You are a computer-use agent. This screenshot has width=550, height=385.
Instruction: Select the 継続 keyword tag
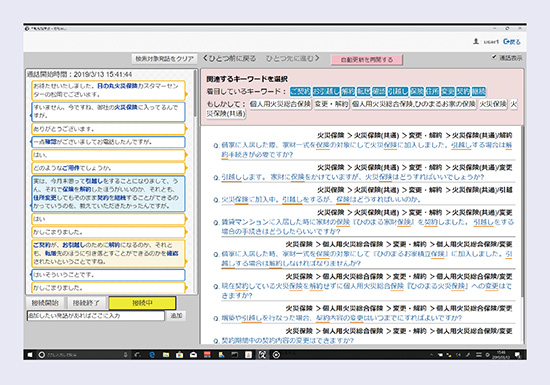[x=478, y=92]
